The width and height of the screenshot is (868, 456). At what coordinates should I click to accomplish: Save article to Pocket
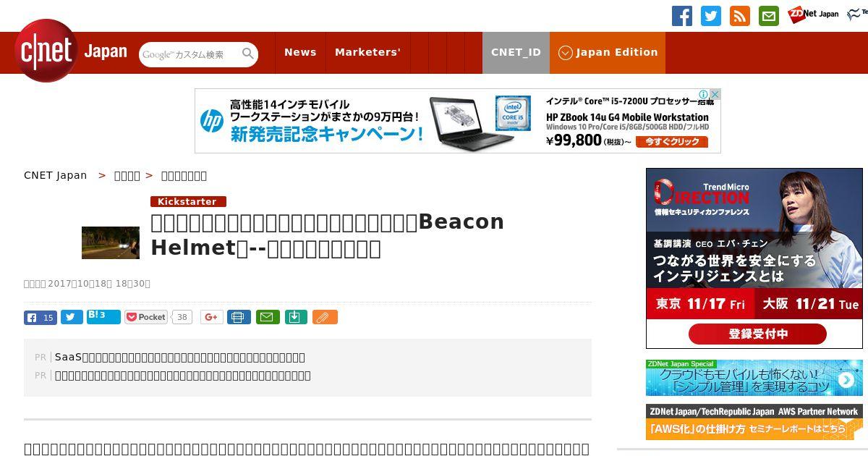click(146, 317)
